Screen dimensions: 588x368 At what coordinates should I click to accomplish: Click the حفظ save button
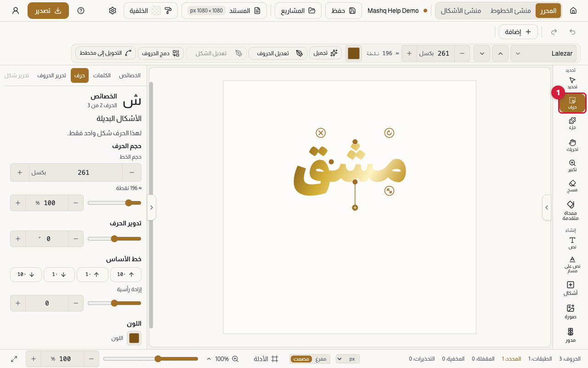(x=345, y=11)
